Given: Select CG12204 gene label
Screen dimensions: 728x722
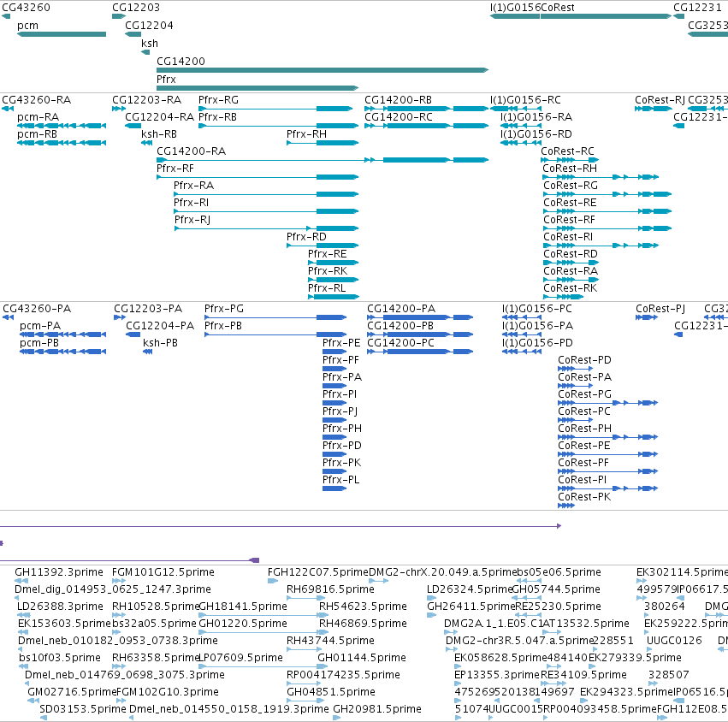Looking at the screenshot, I should pos(149,26).
